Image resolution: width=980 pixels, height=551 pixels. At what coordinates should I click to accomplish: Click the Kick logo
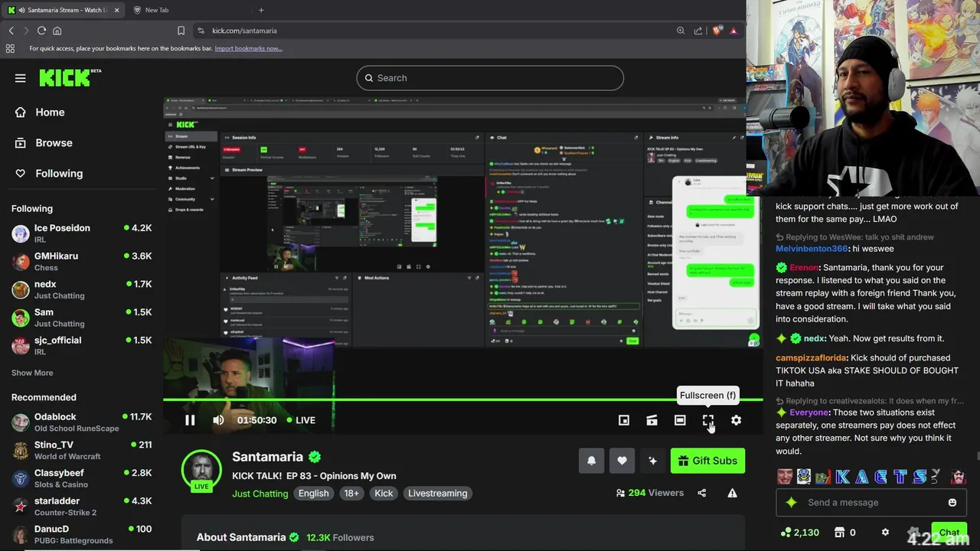click(x=70, y=77)
